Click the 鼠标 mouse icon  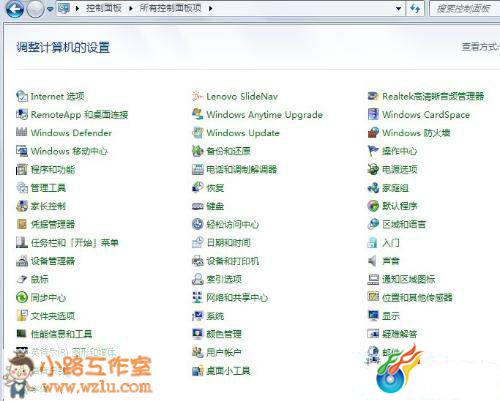click(x=22, y=279)
